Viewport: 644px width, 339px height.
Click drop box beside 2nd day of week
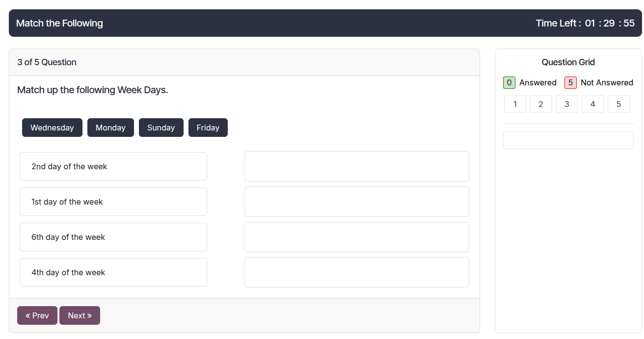click(356, 166)
